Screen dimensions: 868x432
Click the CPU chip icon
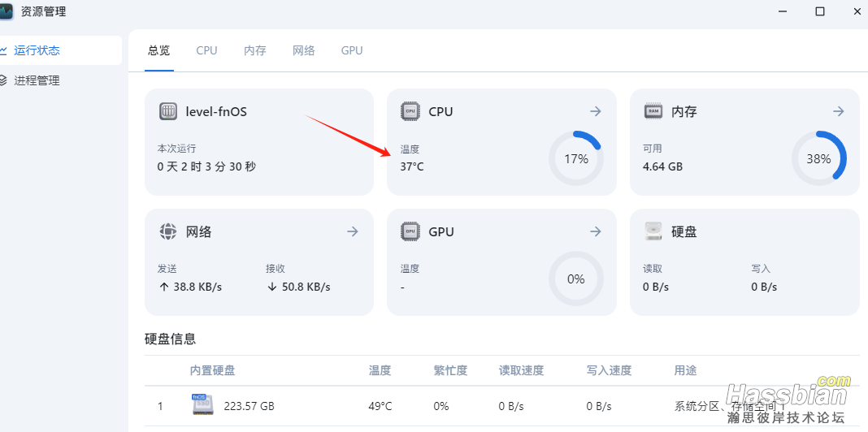click(410, 111)
